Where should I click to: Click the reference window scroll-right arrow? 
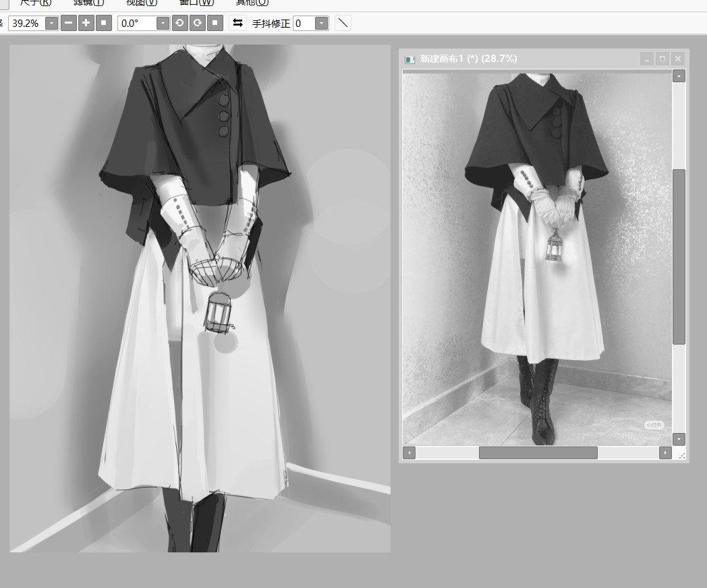665,452
